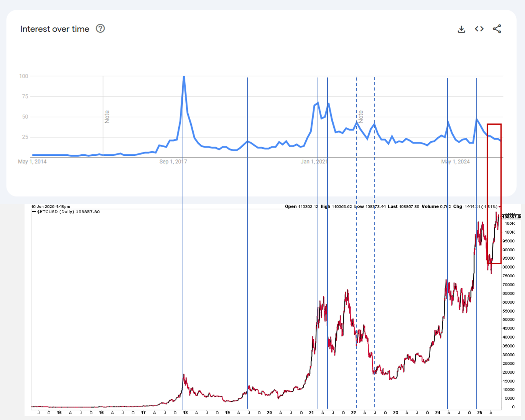525x420 pixels.
Task: Click the 108857.80 last price tag on the axis
Action: point(511,217)
